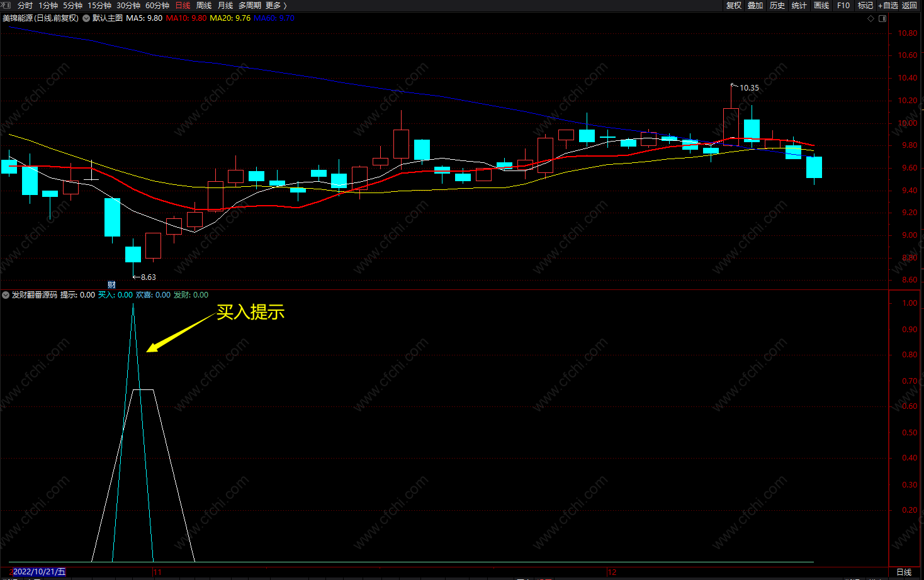The image size is (924, 580).
Task: Open 多周期 multi-period view
Action: [250, 5]
